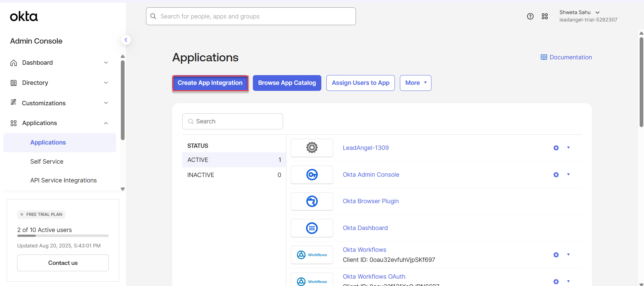644x286 pixels.
Task: Expand the Customizations menu chevron
Action: point(106,103)
